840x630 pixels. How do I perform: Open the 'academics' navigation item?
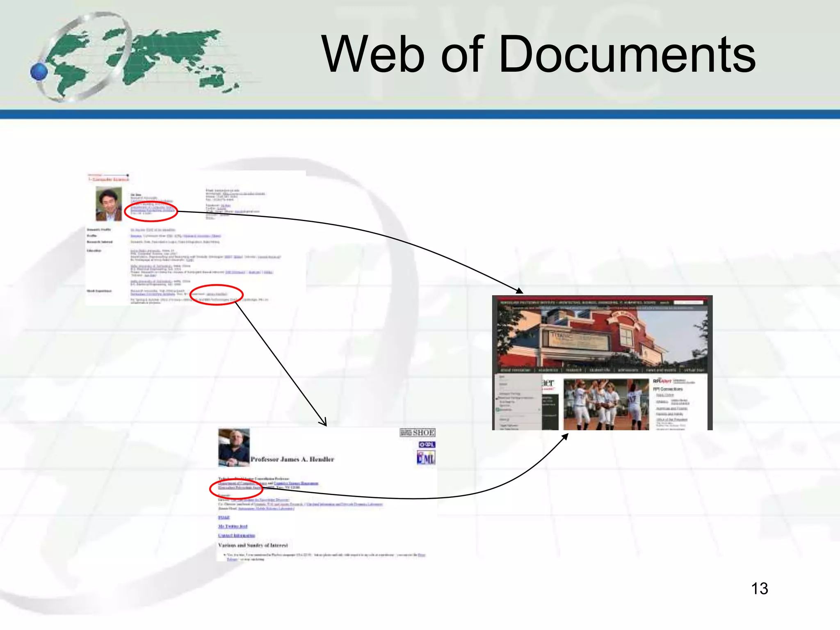coord(548,370)
